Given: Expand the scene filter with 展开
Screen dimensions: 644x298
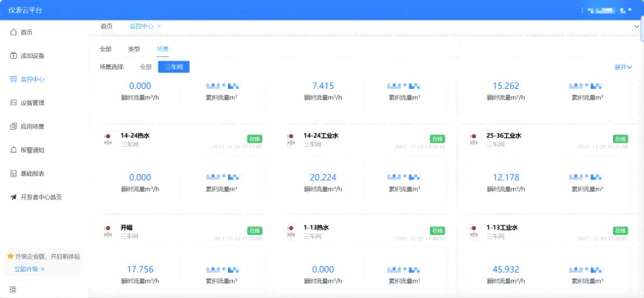Looking at the screenshot, I should pyautogui.click(x=623, y=67).
